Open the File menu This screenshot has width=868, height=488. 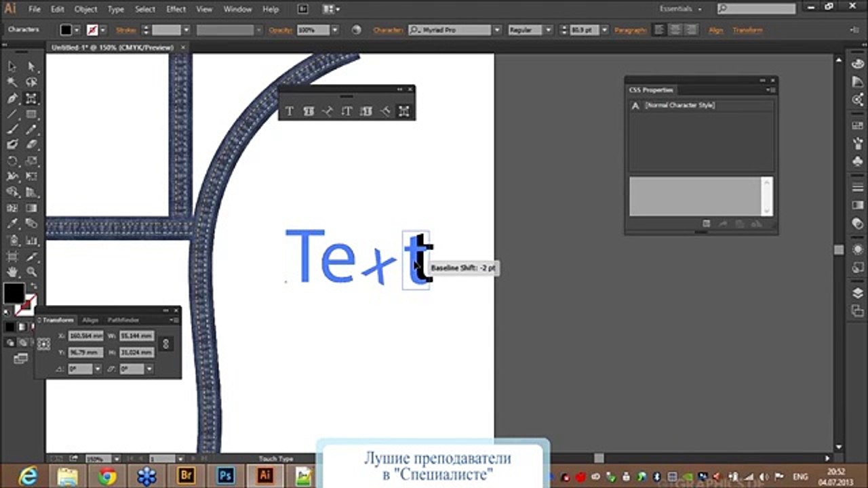[35, 9]
